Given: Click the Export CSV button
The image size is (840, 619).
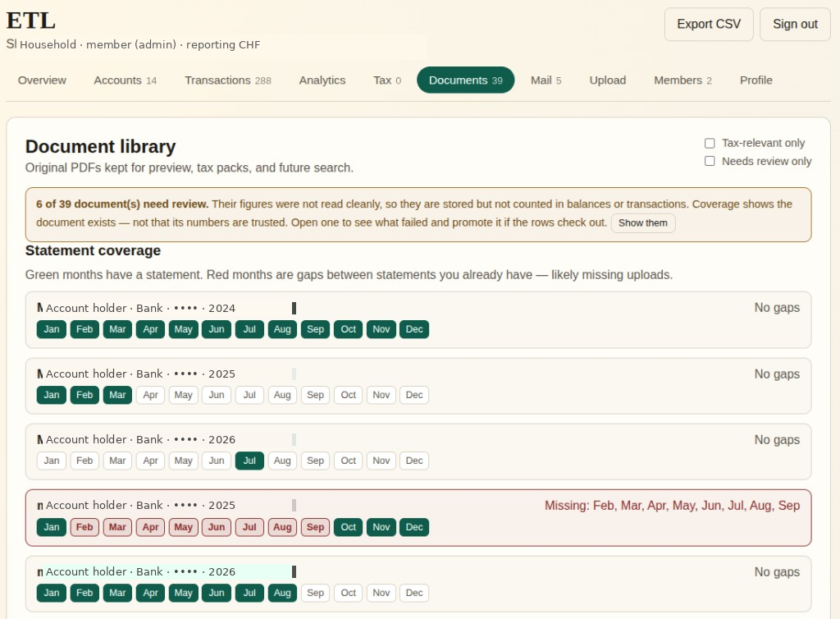Looking at the screenshot, I should pyautogui.click(x=709, y=24).
